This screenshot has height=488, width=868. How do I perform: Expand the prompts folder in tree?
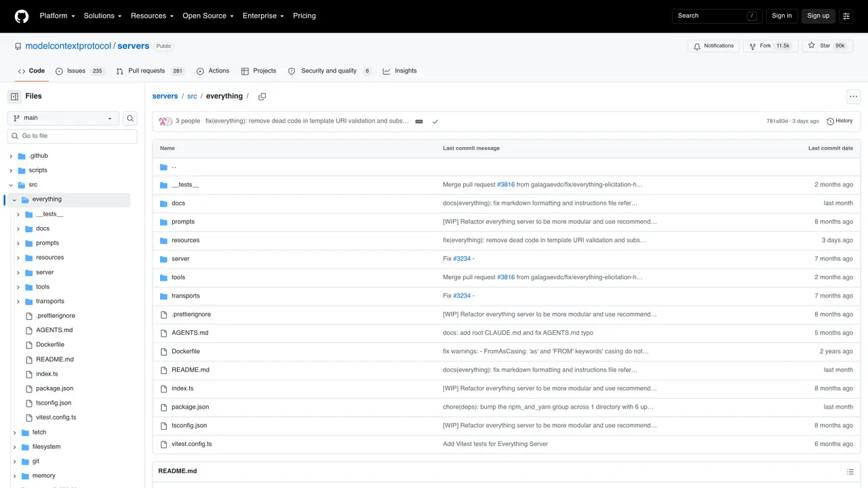coord(18,243)
